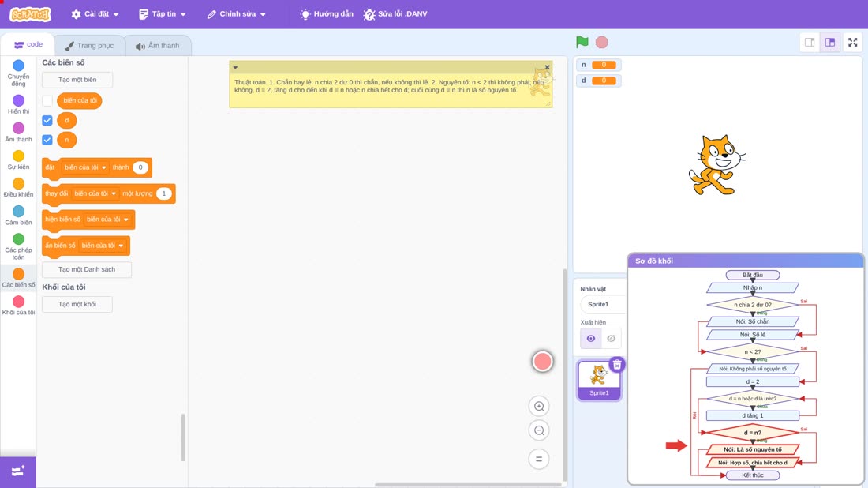Reset workspace zoom with equals icon
This screenshot has height=488, width=868.
pos(539,460)
